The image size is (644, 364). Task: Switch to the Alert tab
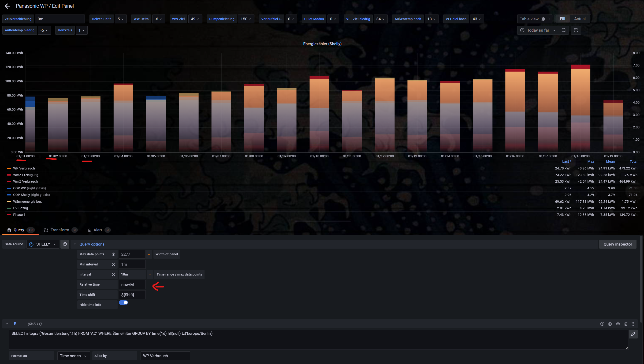(98, 230)
